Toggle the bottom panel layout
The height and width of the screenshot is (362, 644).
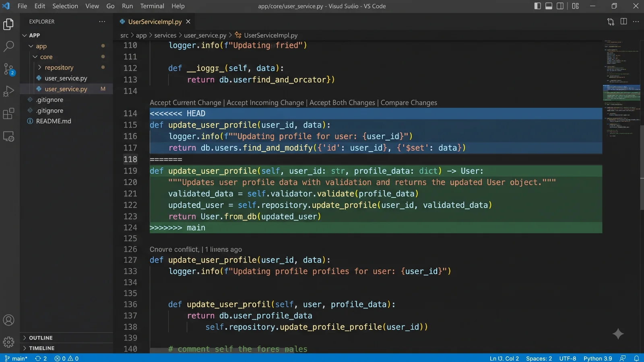click(x=549, y=6)
